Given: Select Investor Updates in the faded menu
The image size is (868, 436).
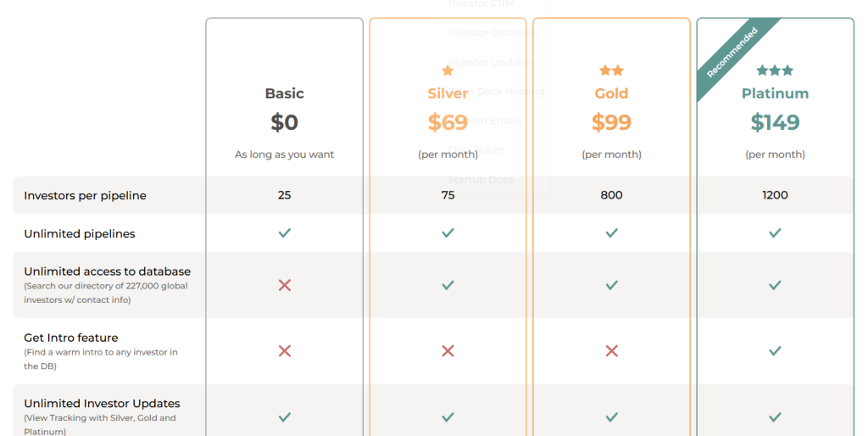Looking at the screenshot, I should click(x=490, y=62).
